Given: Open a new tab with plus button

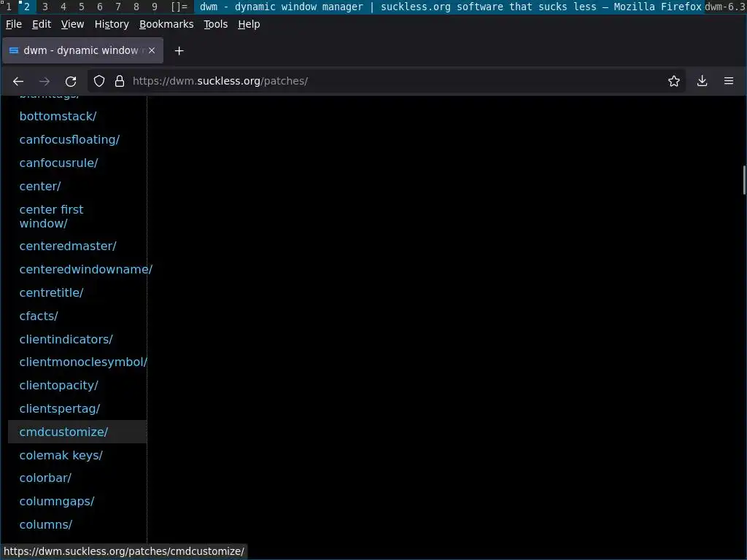Looking at the screenshot, I should click(179, 50).
